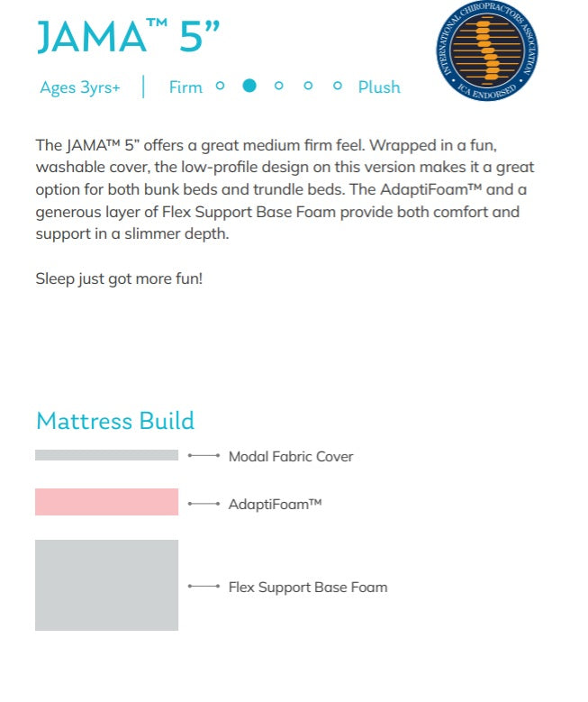This screenshot has width=588, height=702.
Task: Select the fifth firmness dot next to Plush
Action: 338,87
